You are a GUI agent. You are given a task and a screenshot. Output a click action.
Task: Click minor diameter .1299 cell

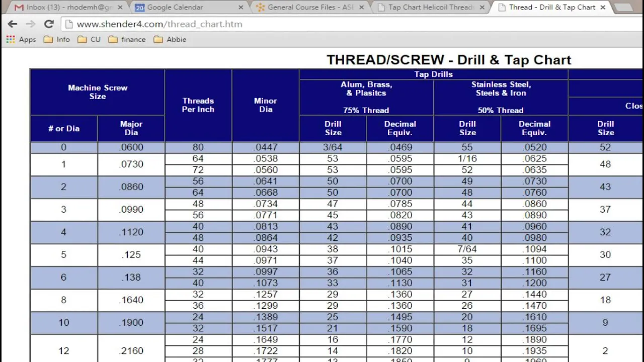tap(266, 306)
